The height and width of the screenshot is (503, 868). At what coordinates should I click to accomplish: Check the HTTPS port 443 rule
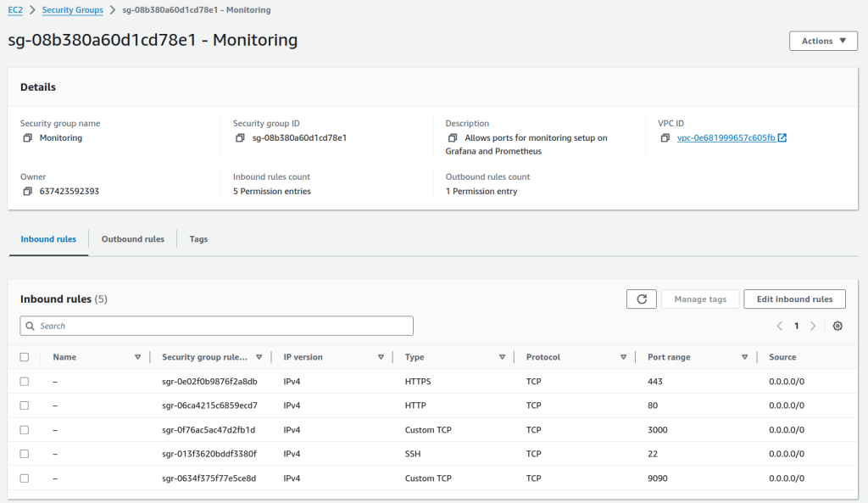pos(25,381)
